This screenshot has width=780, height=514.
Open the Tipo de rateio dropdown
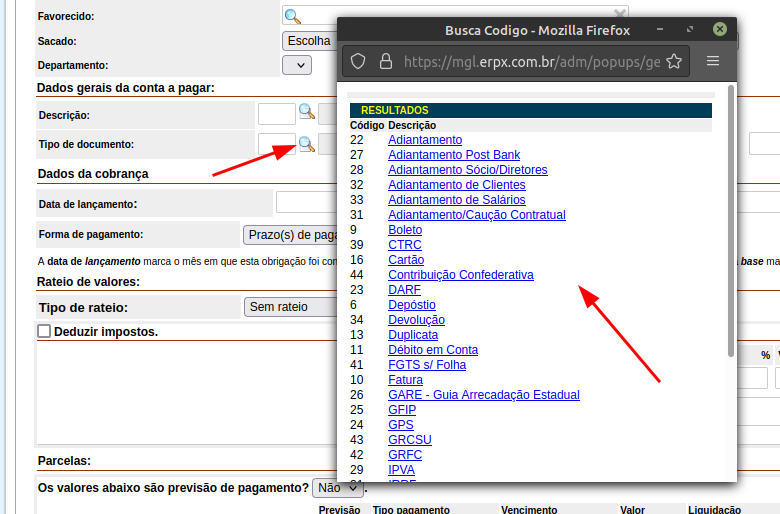(290, 307)
